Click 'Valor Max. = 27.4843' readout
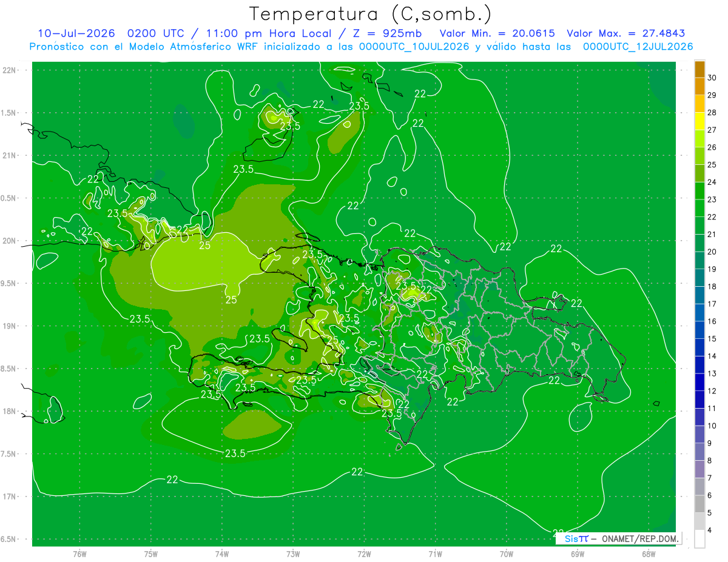The width and height of the screenshot is (728, 562). click(x=627, y=33)
